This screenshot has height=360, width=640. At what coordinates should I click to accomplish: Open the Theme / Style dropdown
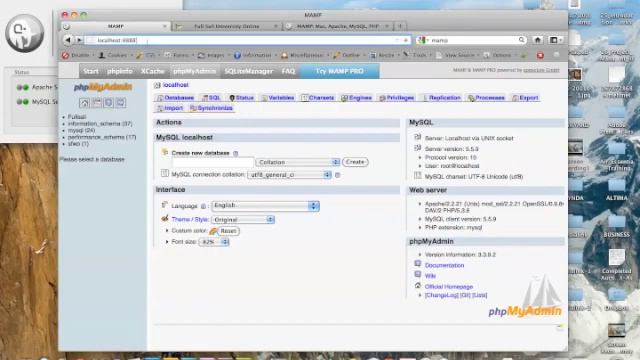tap(243, 220)
